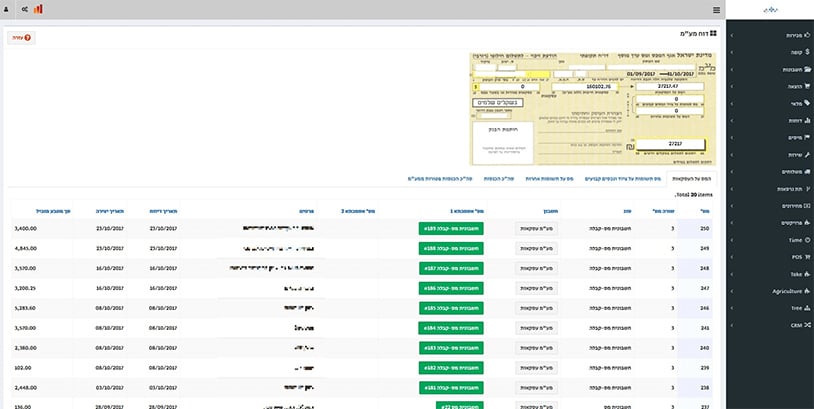Switch to the סה"כ הכנסות tab
Image resolution: width=814 pixels, height=409 pixels.
(499, 179)
